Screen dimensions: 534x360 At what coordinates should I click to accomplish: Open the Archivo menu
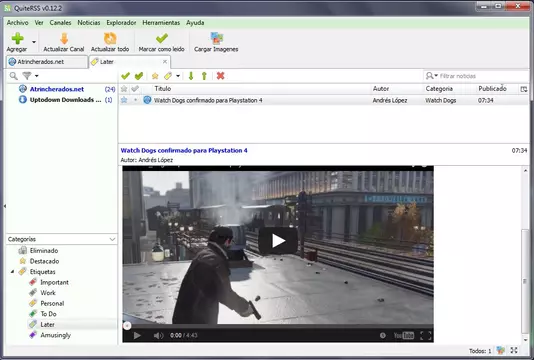click(x=17, y=23)
